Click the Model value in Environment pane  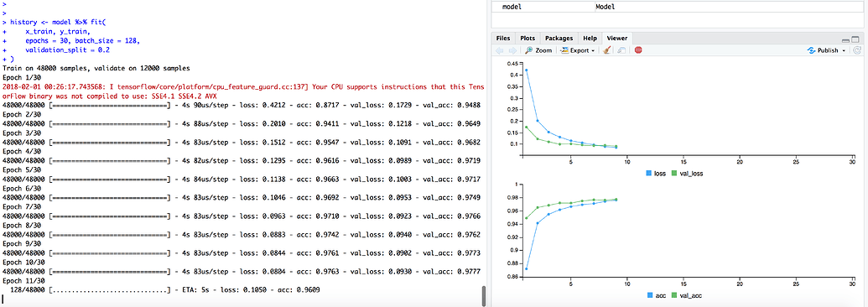click(x=605, y=8)
